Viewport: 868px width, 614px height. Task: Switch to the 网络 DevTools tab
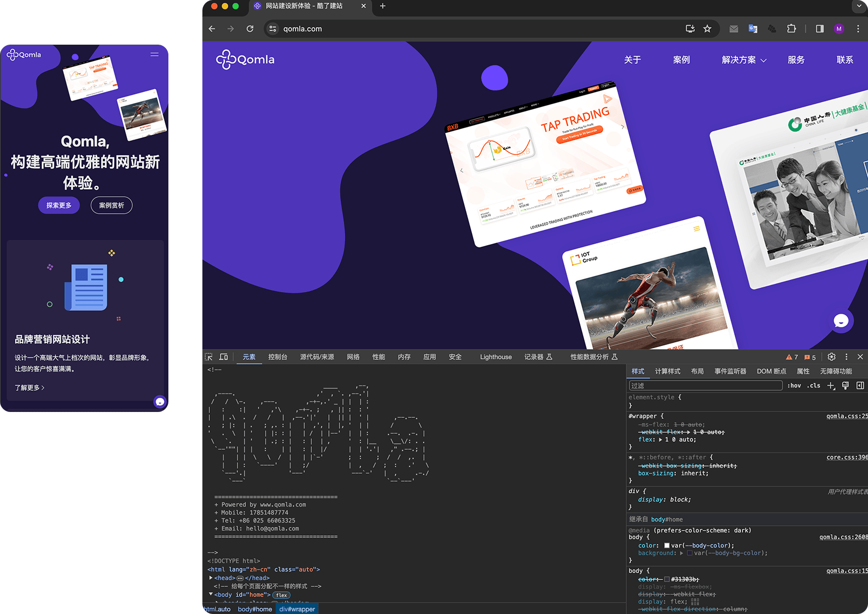353,357
